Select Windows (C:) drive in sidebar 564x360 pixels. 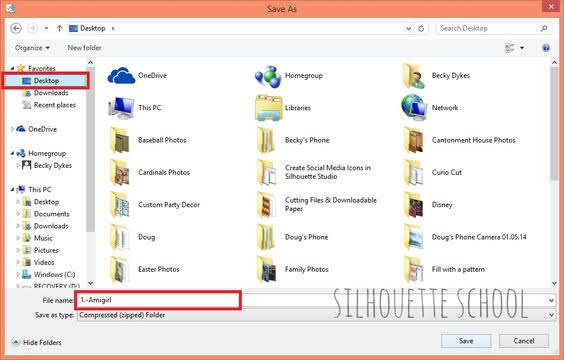(49, 274)
